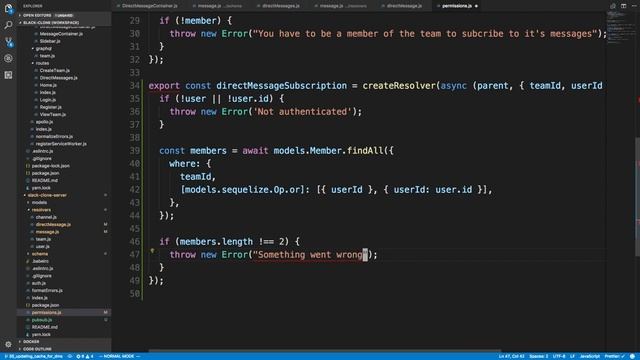This screenshot has height=360, width=640.
Task: Open CreateTeam.js file
Action: [x=55, y=71]
